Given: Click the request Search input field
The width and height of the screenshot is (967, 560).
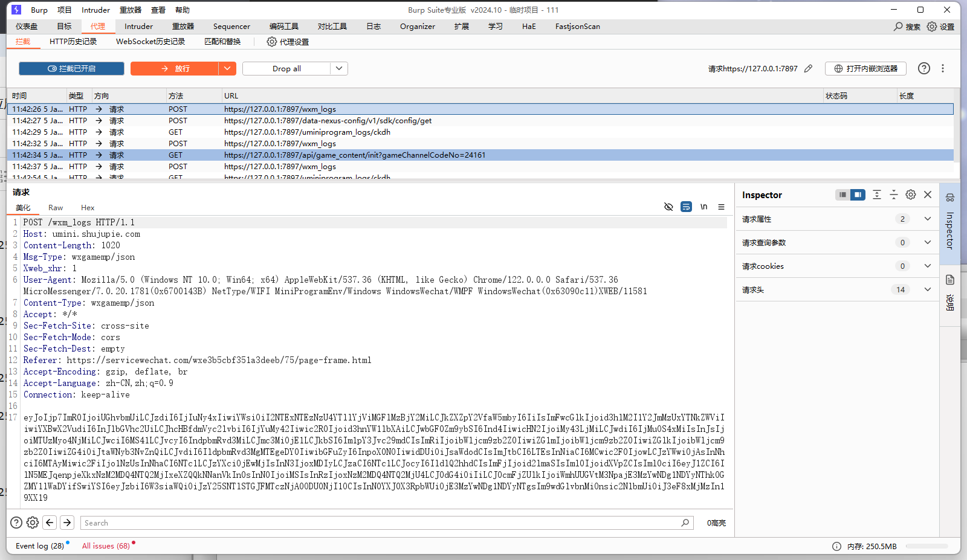Looking at the screenshot, I should click(x=387, y=523).
